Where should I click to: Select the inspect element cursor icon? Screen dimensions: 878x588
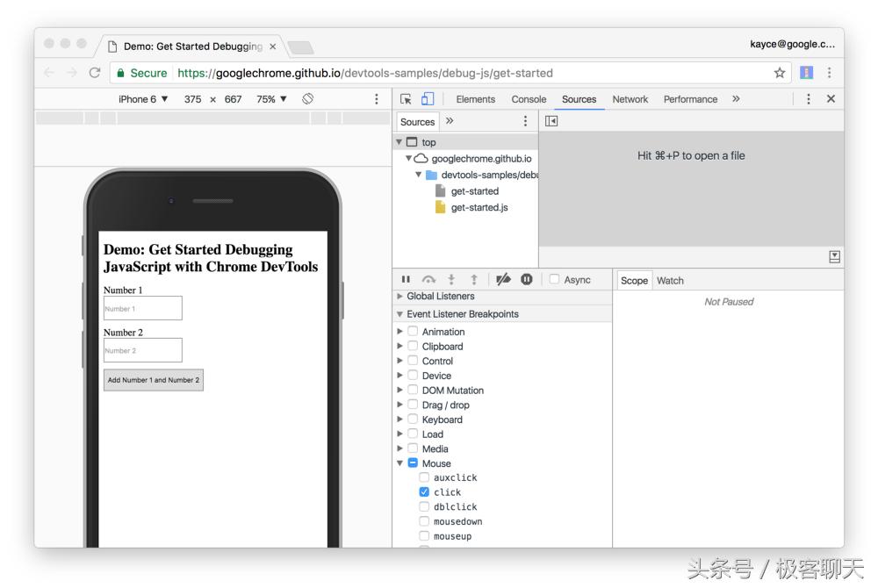404,98
